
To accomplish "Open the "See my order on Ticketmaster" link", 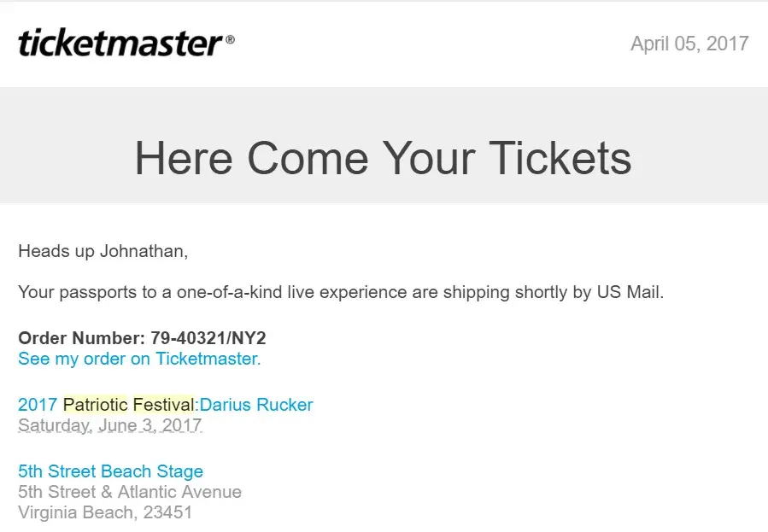I will [139, 359].
